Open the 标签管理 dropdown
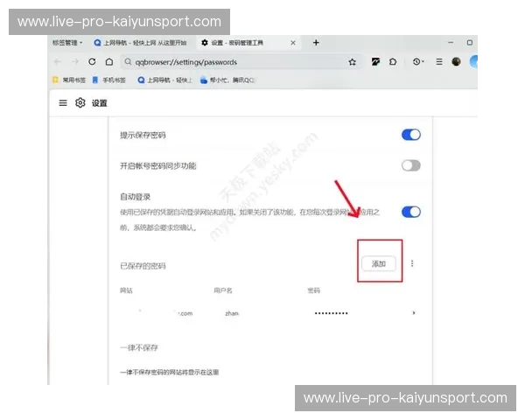Image resolution: width=525 pixels, height=420 pixels. click(x=67, y=43)
